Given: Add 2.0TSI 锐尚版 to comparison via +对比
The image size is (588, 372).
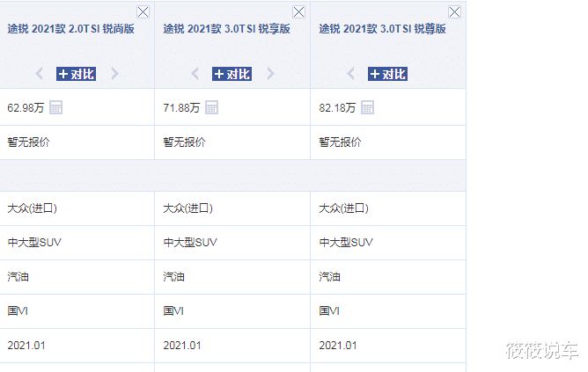Looking at the screenshot, I should click(76, 74).
